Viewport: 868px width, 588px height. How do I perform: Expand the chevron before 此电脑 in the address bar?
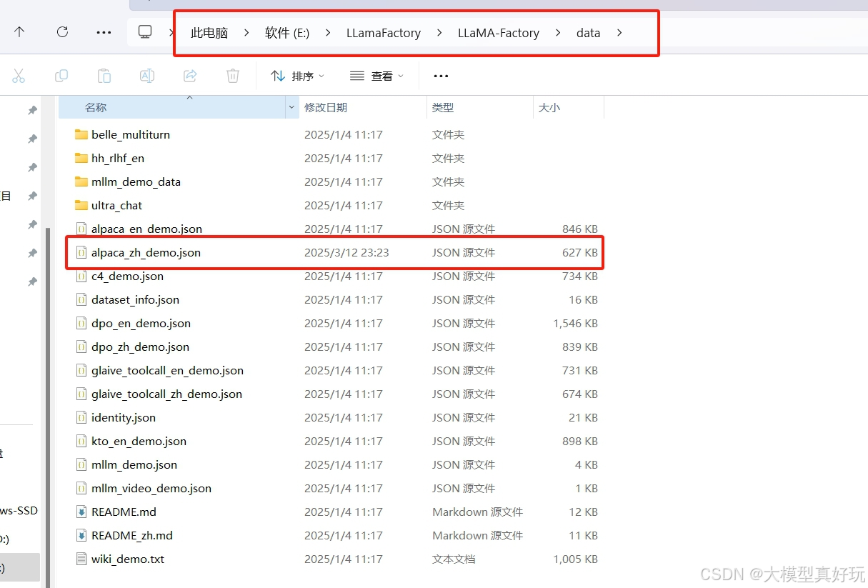tap(172, 33)
